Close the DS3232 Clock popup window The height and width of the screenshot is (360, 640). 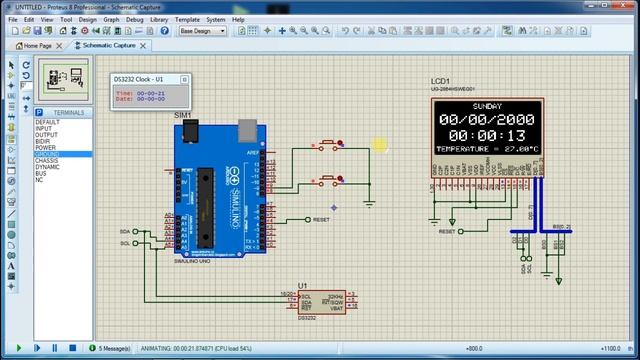[184, 80]
